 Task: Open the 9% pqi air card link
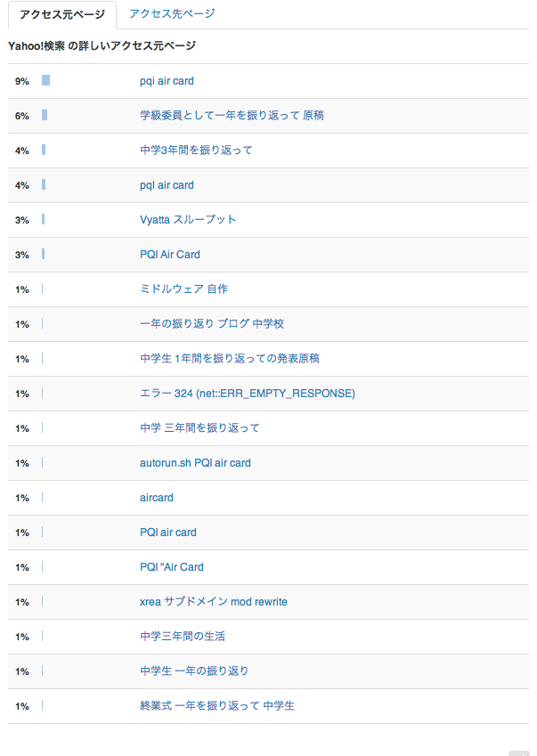tap(167, 81)
